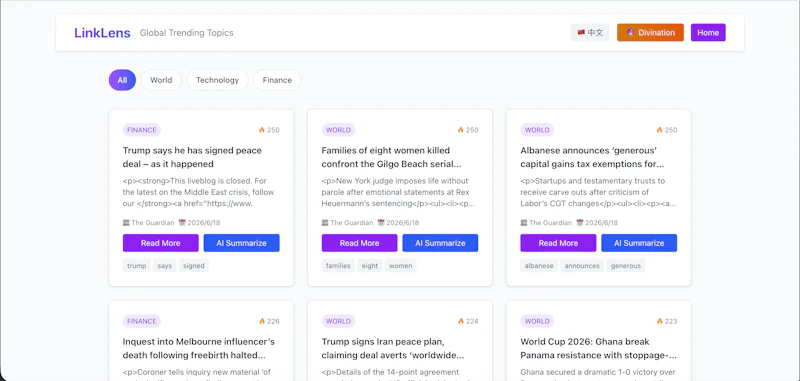Screen dimensions: 800x381
Task: Click AI Summarize on Trump peace deal card
Action: click(241, 243)
